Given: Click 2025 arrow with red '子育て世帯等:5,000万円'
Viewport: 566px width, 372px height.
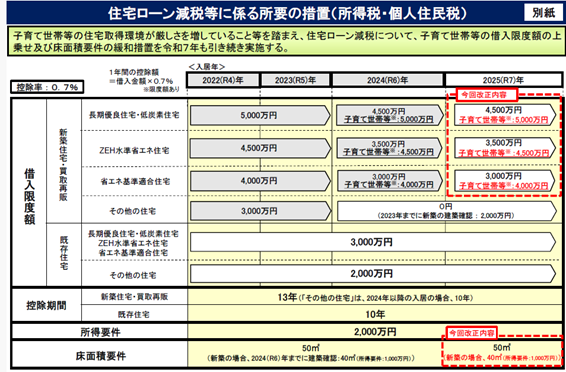Looking at the screenshot, I should pos(504,115).
